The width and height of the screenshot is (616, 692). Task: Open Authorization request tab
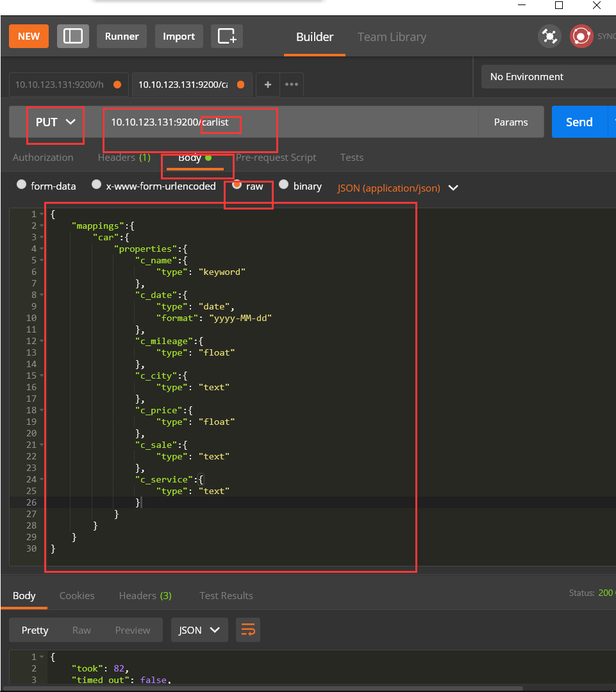click(x=43, y=158)
